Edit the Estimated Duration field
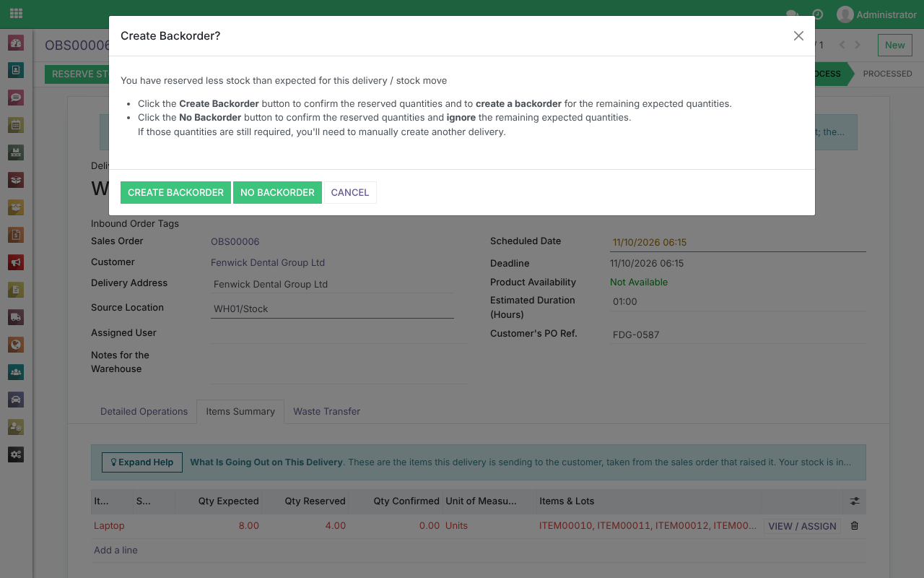This screenshot has height=578, width=924. (738, 302)
